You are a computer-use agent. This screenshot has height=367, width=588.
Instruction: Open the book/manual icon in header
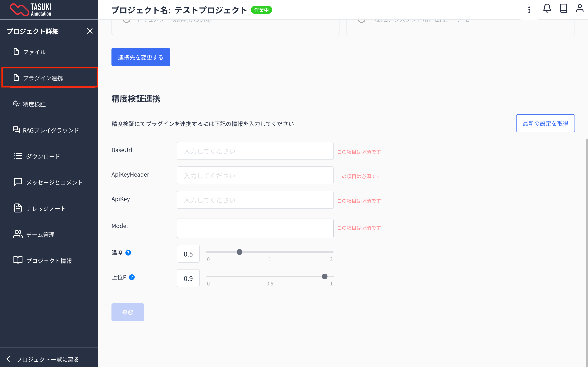563,9
